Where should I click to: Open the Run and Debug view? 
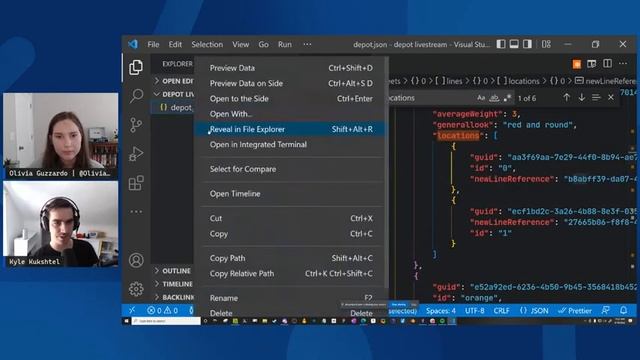(x=136, y=154)
